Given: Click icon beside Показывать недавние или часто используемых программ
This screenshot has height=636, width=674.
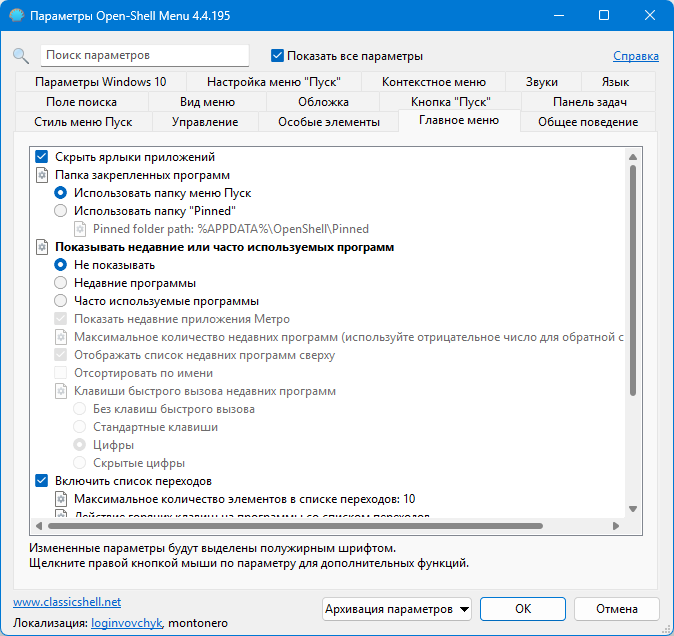Looking at the screenshot, I should coord(42,247).
